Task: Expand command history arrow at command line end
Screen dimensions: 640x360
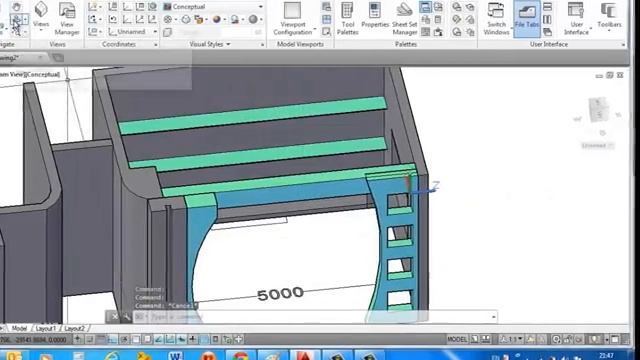Action: [493, 317]
